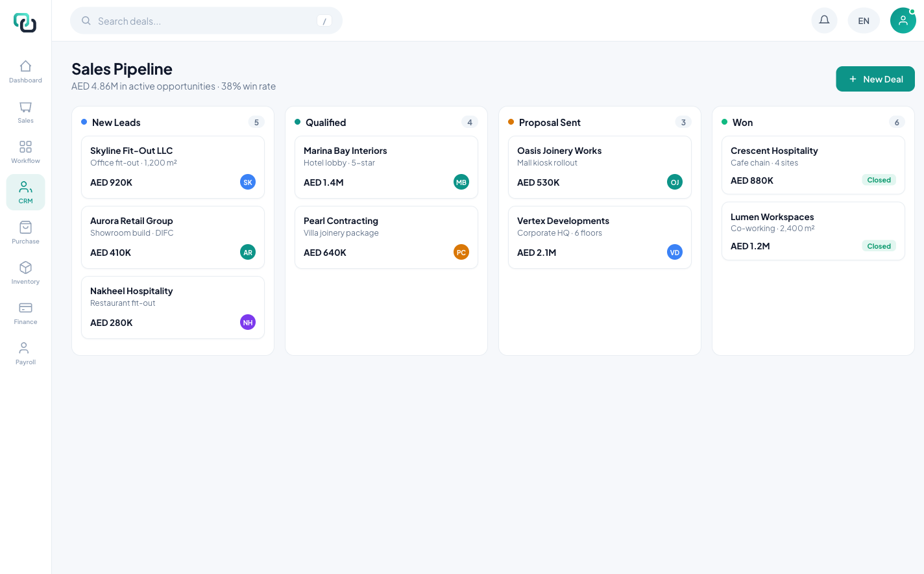The height and width of the screenshot is (574, 924).
Task: Click the SK avatar on Skyline deal
Action: point(248,182)
